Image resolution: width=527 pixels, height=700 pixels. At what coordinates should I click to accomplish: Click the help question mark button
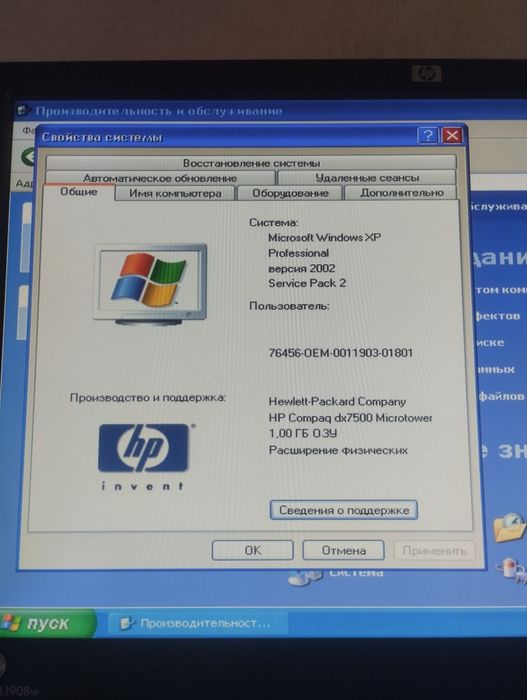coord(428,135)
